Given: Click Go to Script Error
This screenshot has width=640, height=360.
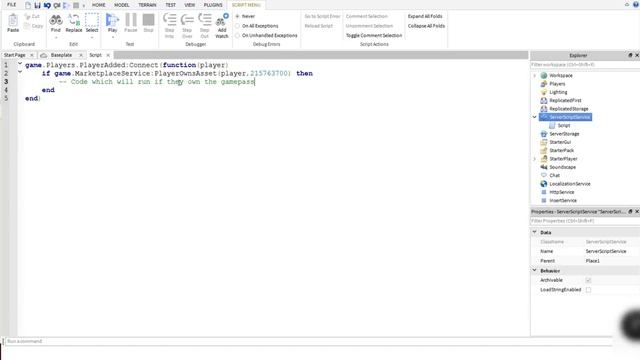Looking at the screenshot, I should pyautogui.click(x=322, y=16).
